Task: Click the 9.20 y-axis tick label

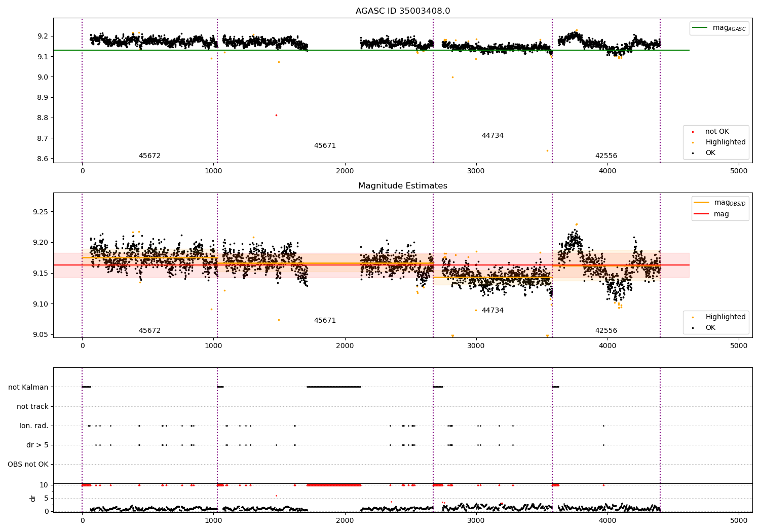Action: (x=41, y=243)
